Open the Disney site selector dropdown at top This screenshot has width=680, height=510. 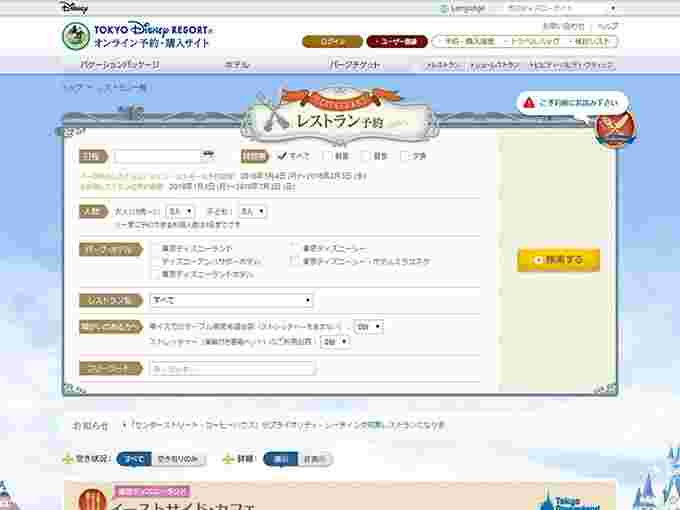pyautogui.click(x=561, y=8)
